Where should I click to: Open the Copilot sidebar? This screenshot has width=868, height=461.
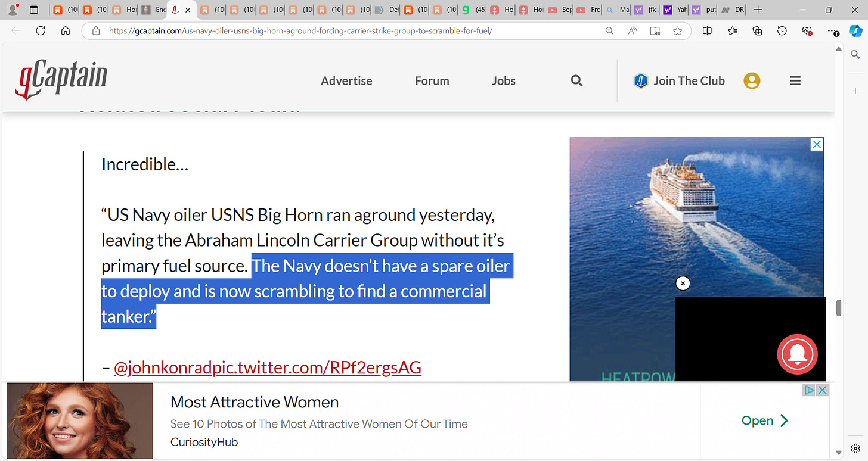point(855,31)
